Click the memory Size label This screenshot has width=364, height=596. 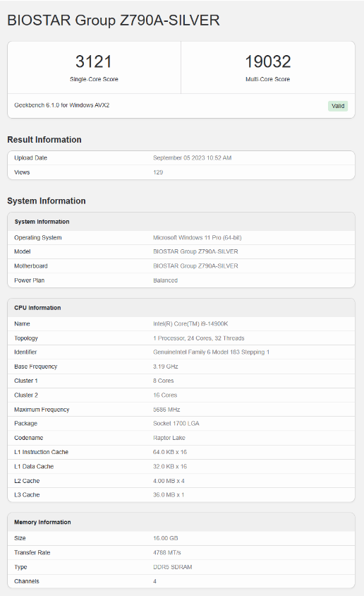coord(20,538)
